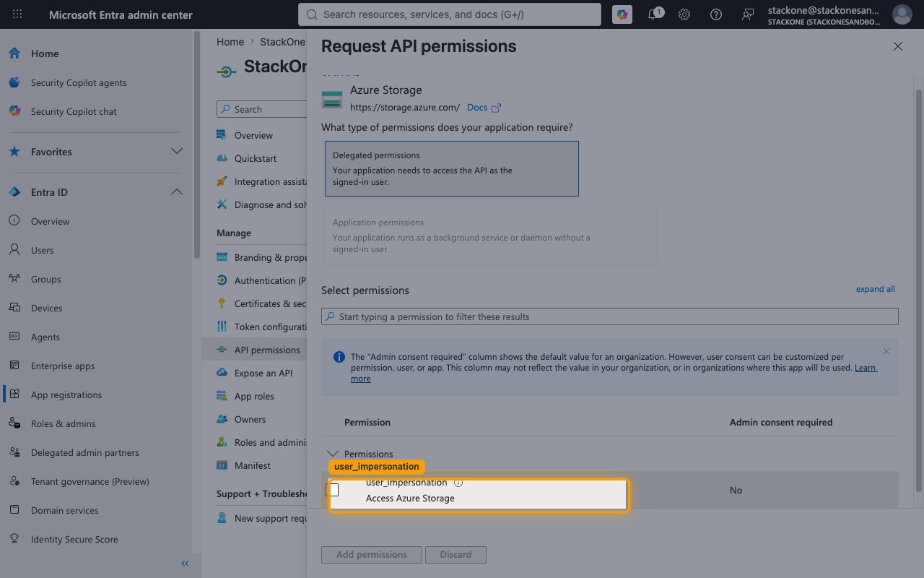924x578 pixels.
Task: Click the user_impersonation info icon
Action: click(x=458, y=483)
